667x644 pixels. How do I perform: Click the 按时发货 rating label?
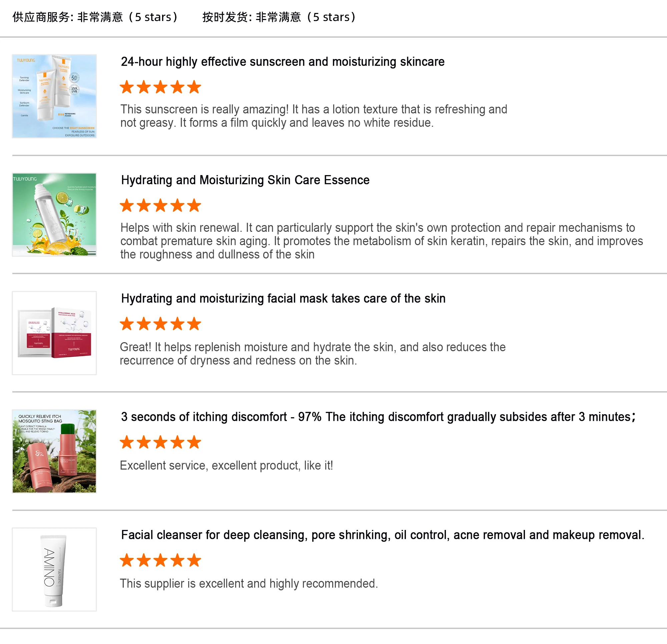tap(280, 17)
